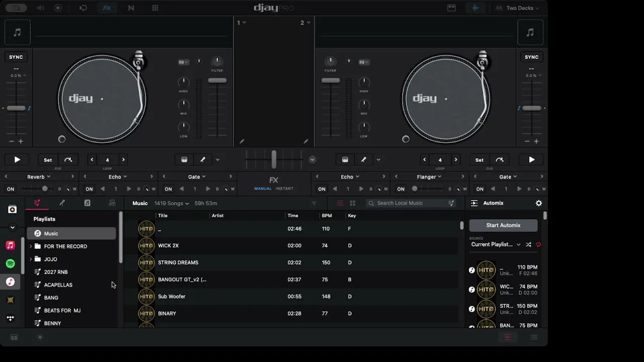Open the sampler grid in the top toolbar
The width and height of the screenshot is (644, 362).
point(155,8)
